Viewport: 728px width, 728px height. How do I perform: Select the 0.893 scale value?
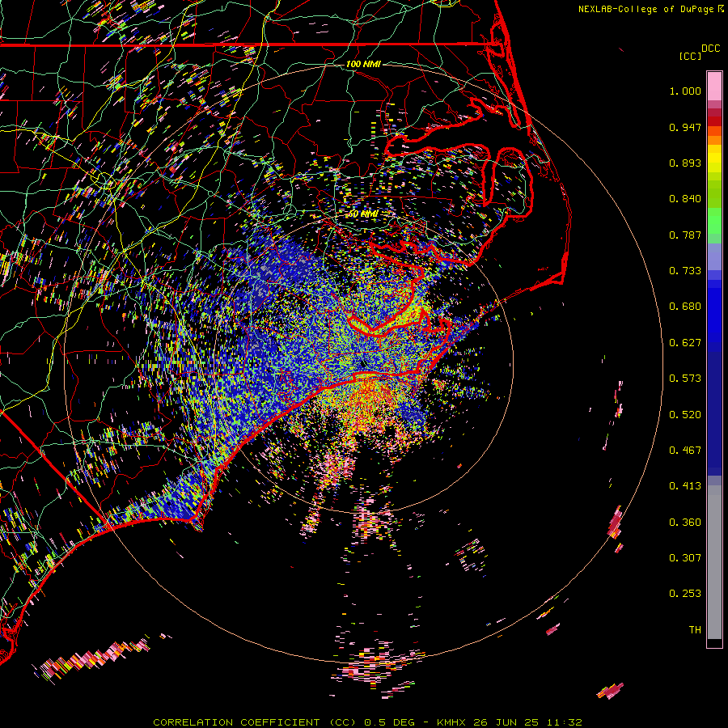click(685, 163)
